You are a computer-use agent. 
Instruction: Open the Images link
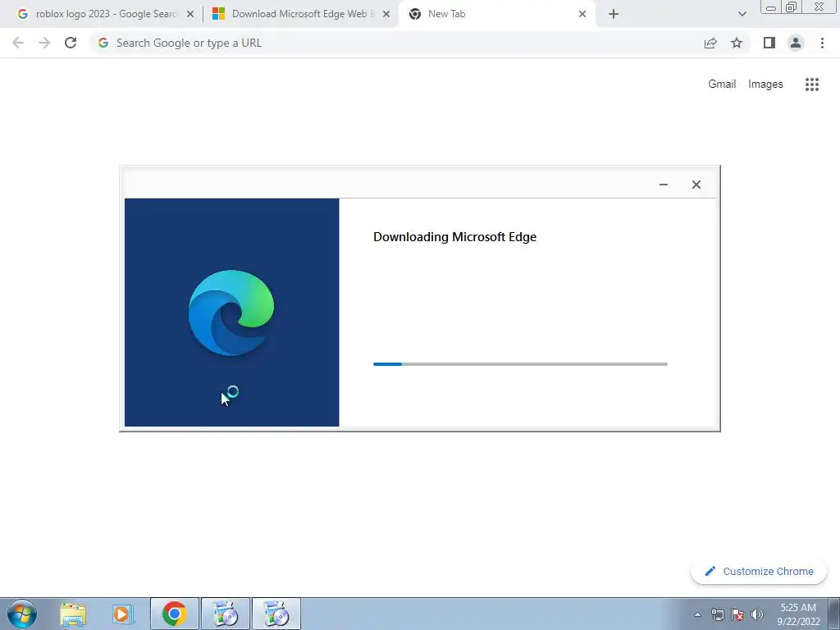765,84
